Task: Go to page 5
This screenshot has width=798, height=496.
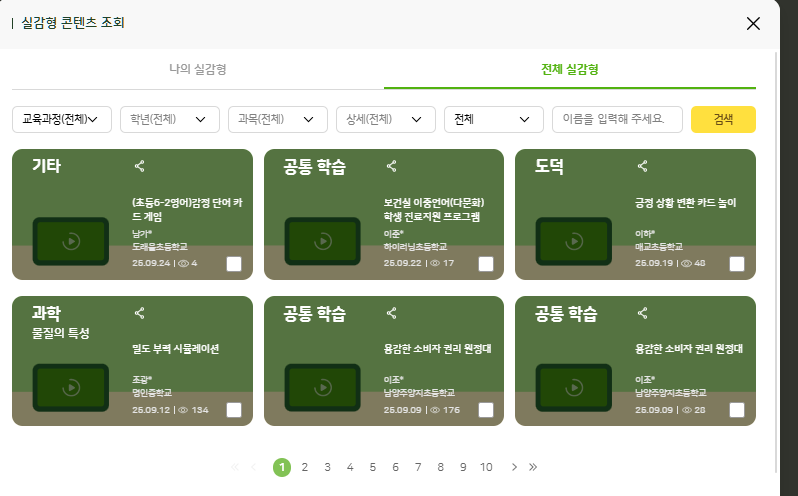Action: click(372, 467)
